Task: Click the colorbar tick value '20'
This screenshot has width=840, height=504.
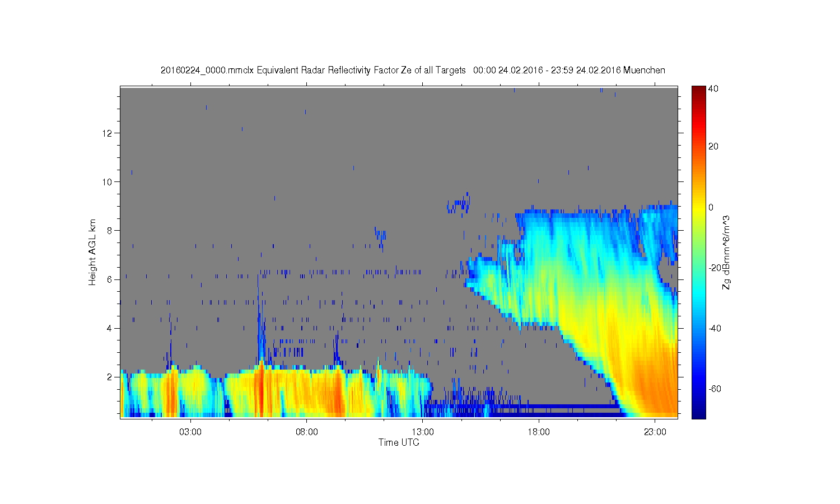Action: pyautogui.click(x=713, y=147)
